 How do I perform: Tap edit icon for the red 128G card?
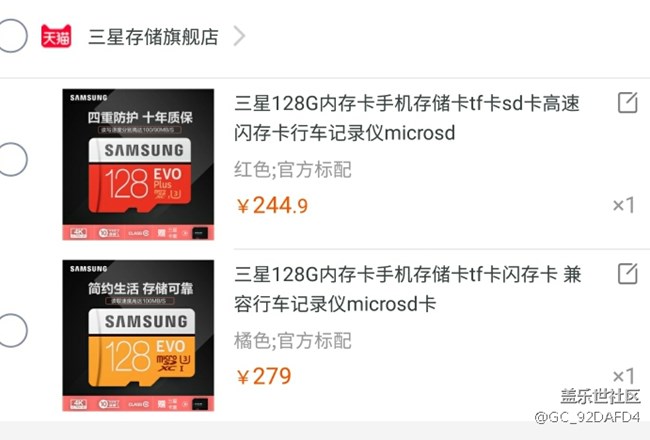click(x=627, y=103)
